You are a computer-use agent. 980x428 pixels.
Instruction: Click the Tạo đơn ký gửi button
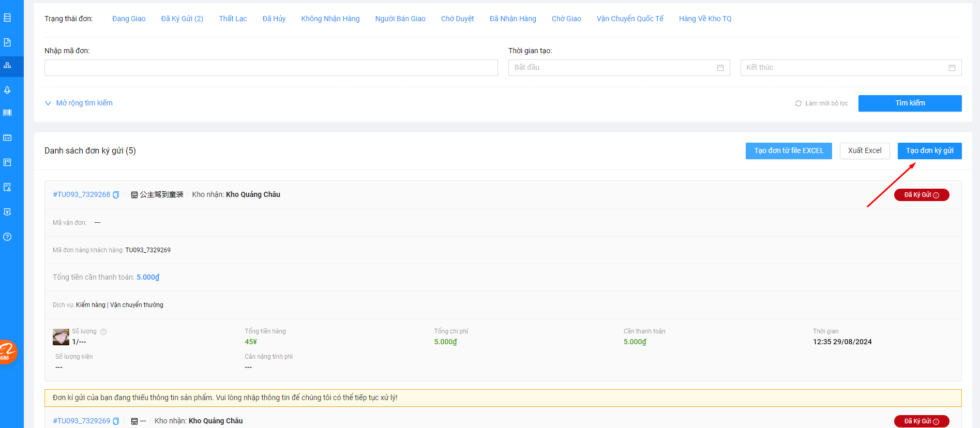929,151
